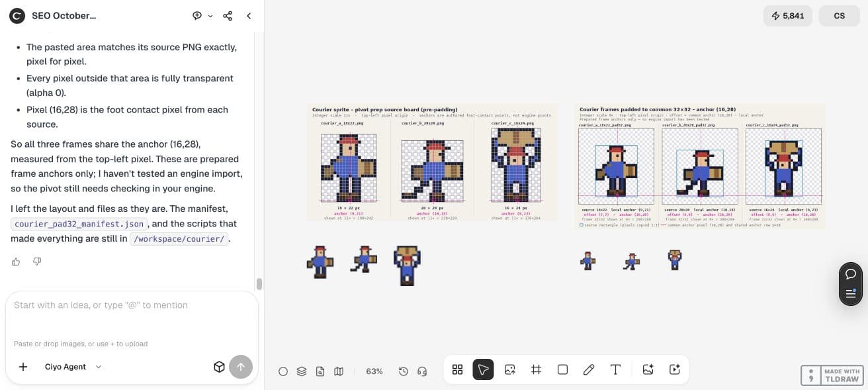Collapse the chat side panel
This screenshot has height=390, width=868.
click(249, 15)
